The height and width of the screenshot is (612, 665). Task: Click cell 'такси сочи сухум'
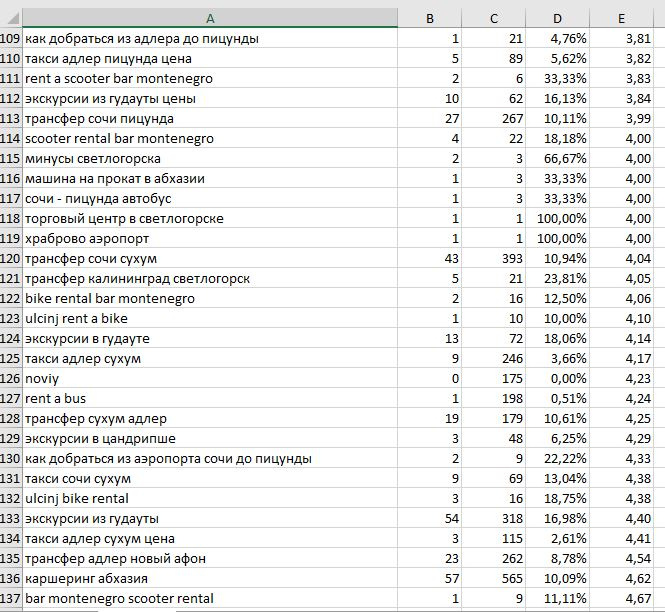point(210,478)
